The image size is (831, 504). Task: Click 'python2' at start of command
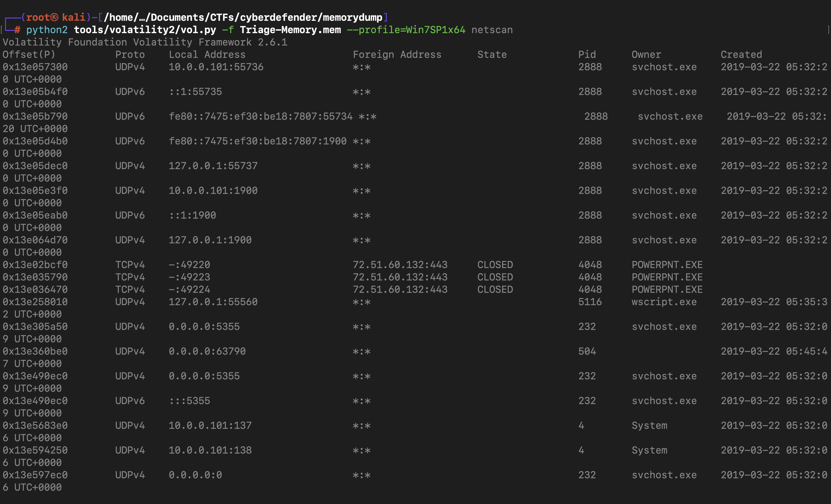coord(47,30)
